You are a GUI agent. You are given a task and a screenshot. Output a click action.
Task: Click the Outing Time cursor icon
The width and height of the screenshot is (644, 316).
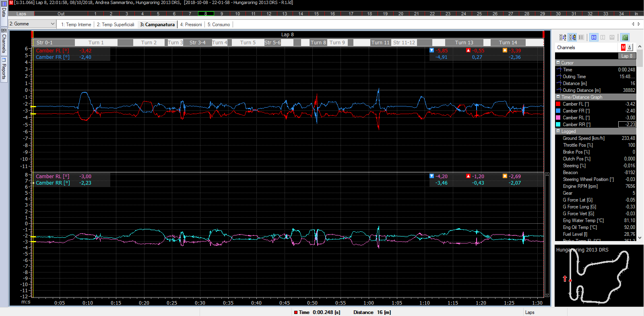pos(559,76)
